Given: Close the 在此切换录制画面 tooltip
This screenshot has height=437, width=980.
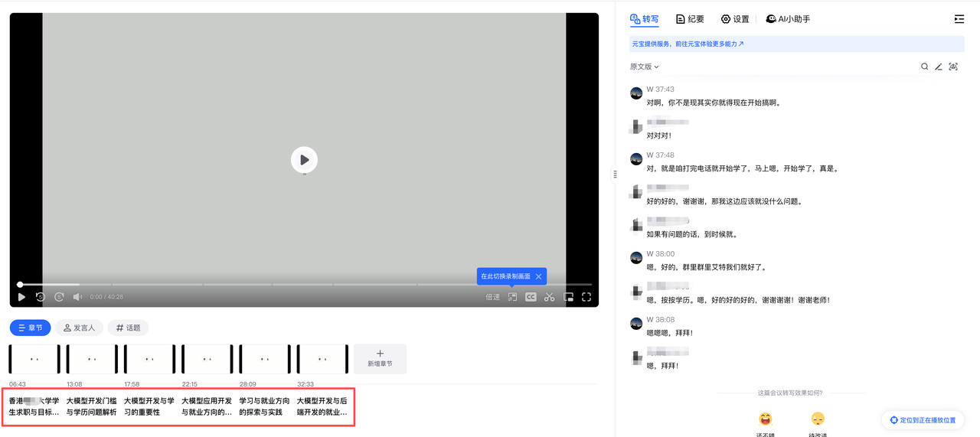Looking at the screenshot, I should [x=538, y=276].
